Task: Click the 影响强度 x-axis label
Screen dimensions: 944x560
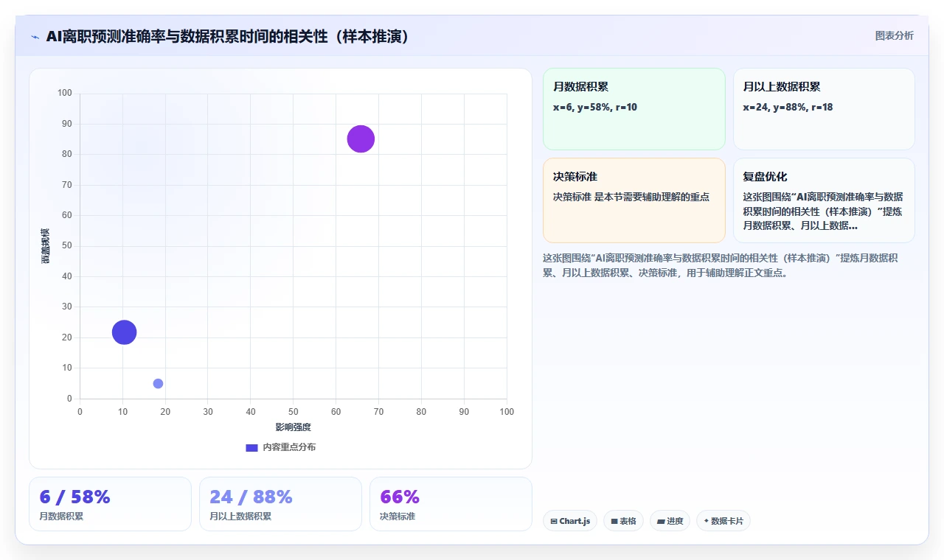Action: [x=294, y=427]
